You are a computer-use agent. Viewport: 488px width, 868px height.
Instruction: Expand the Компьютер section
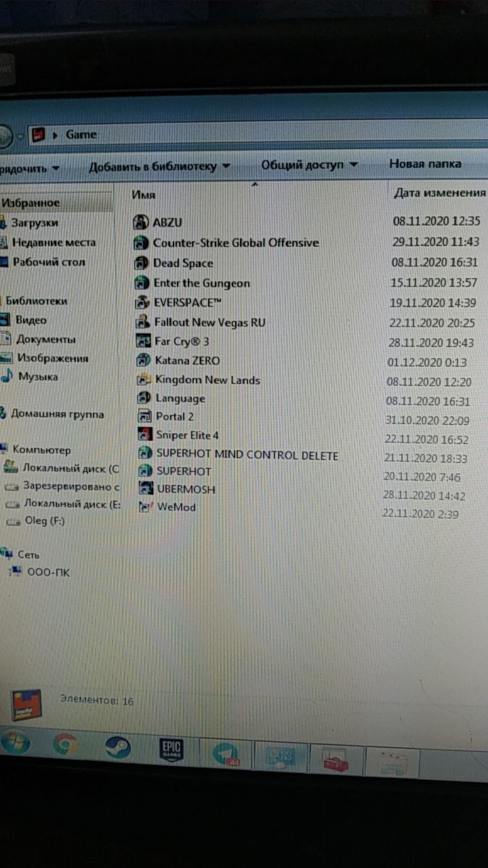41,450
